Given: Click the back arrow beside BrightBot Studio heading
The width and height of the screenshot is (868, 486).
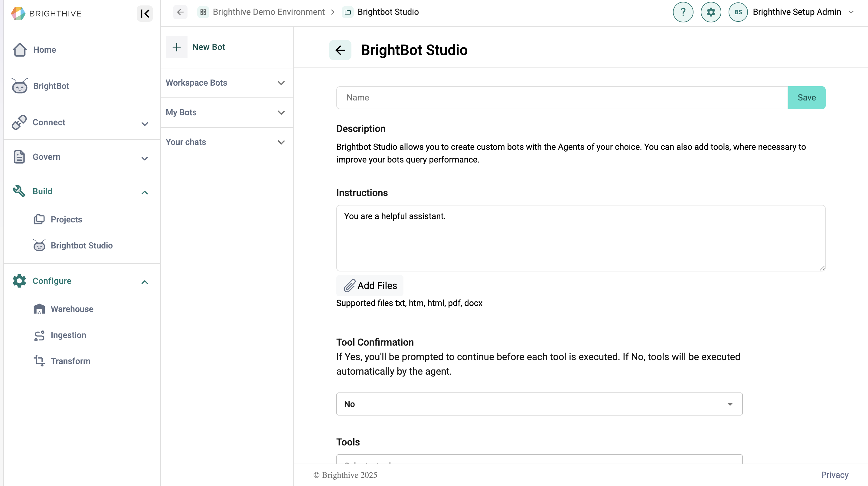Looking at the screenshot, I should [x=340, y=50].
